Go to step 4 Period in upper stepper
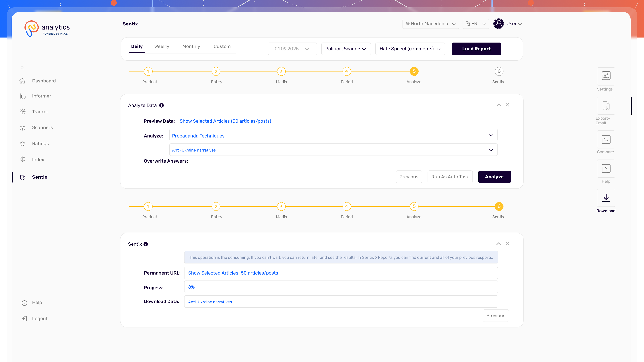The width and height of the screenshot is (644, 362). (x=347, y=71)
